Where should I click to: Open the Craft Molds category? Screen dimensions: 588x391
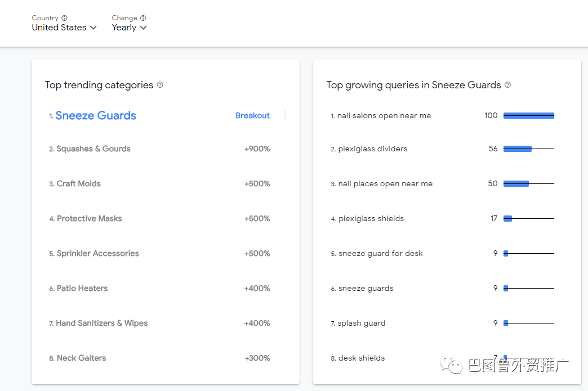78,184
